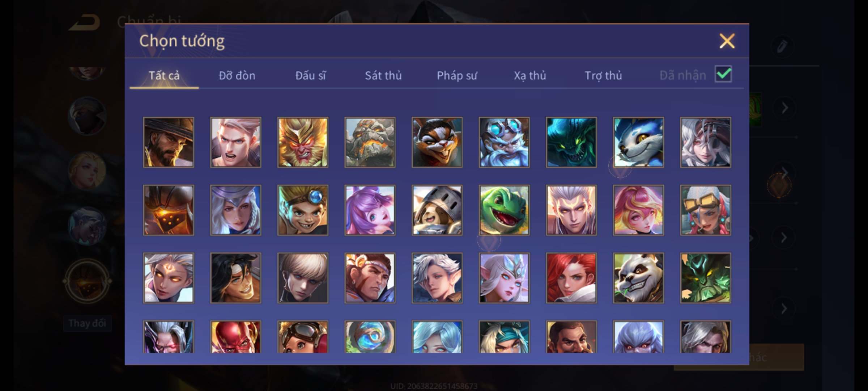The height and width of the screenshot is (391, 868).
Task: Pick the red-haired woman hero portrait
Action: (571, 278)
